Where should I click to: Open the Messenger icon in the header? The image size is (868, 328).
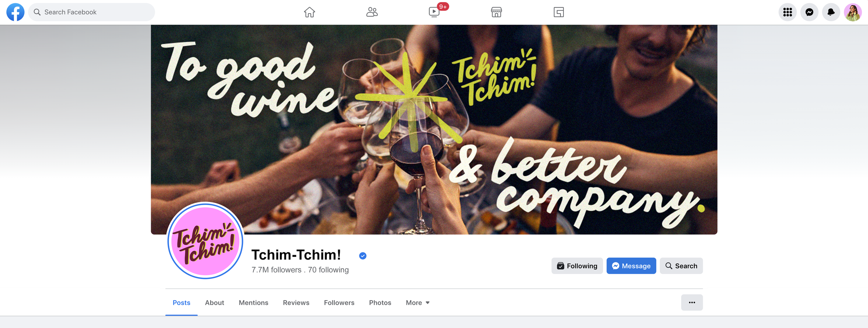click(x=809, y=12)
